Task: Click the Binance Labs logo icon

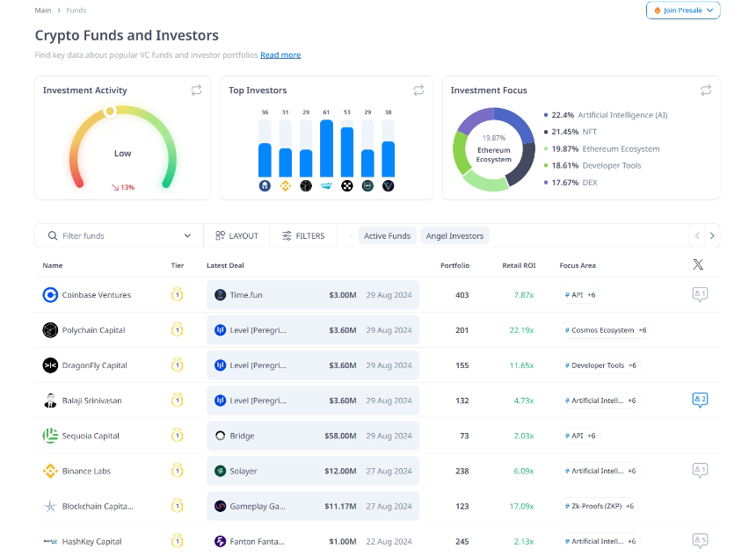Action: click(50, 471)
